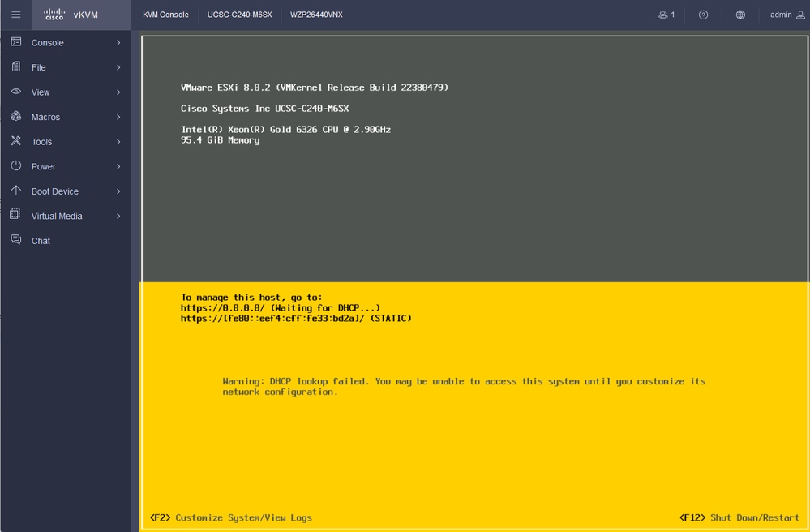Viewport: 810px width, 532px height.
Task: Click the admin user profile icon
Action: tap(800, 15)
